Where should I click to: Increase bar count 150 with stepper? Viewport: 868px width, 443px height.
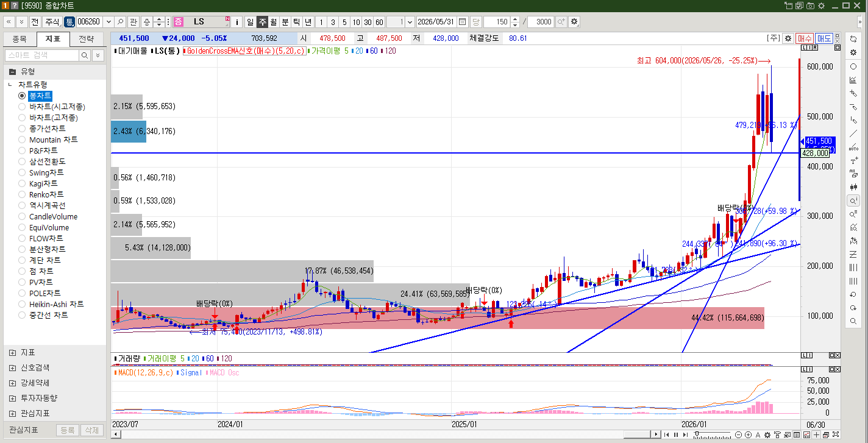pos(515,19)
